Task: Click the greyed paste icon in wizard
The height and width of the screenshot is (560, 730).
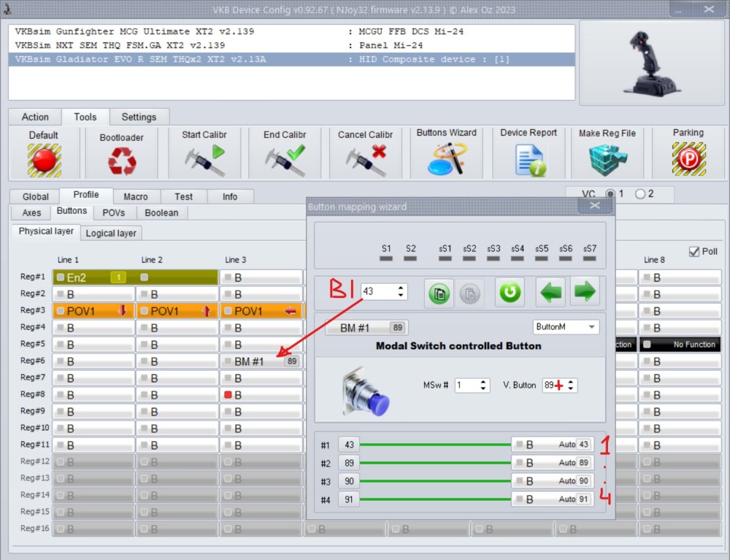Action: click(469, 293)
